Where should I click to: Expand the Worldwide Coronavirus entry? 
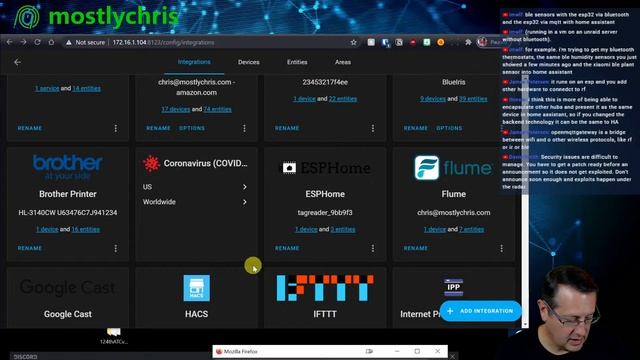(x=196, y=202)
